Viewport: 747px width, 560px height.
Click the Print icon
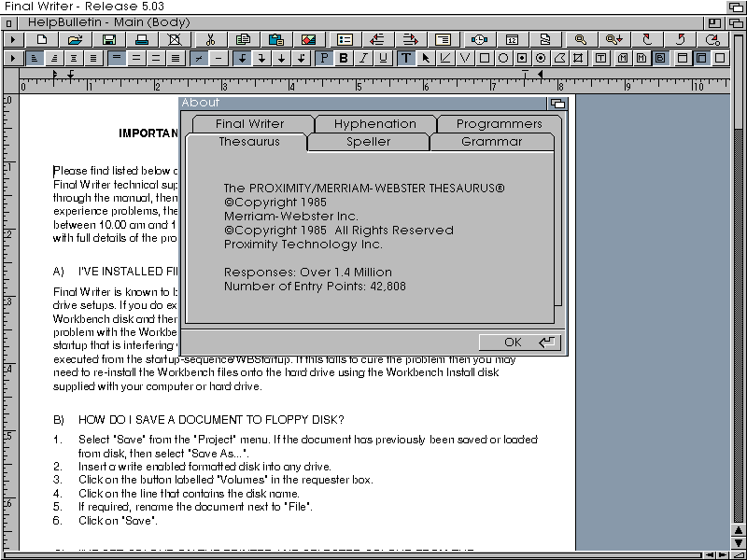point(142,39)
